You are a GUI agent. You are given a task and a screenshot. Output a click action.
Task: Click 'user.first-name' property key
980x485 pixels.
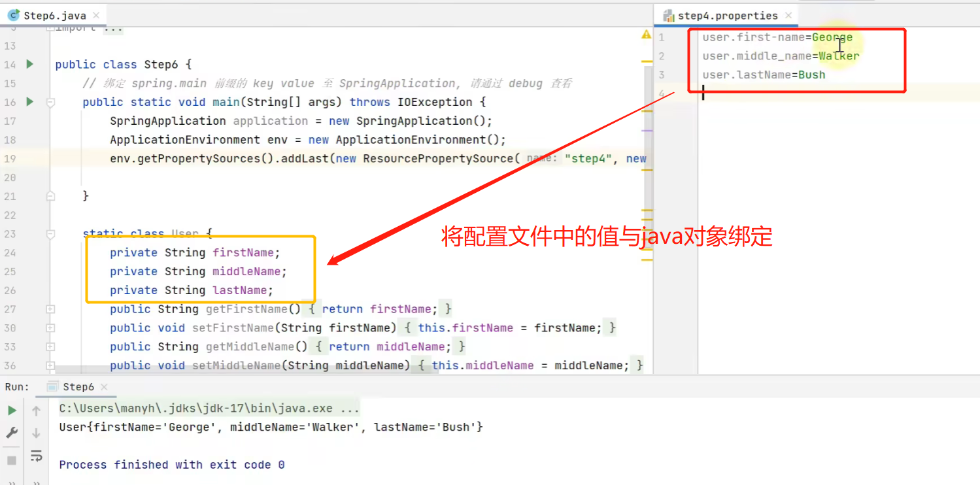tap(754, 37)
